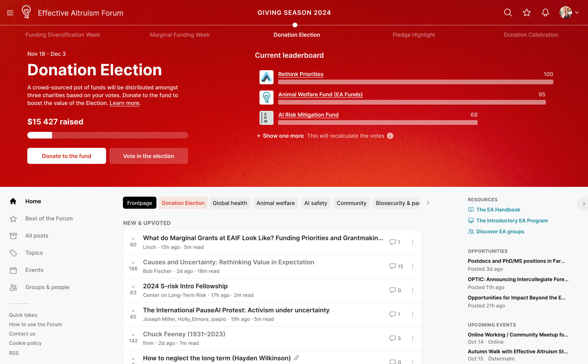588x364 pixels.
Task: Click the Effective Altruism Forum lightbulb logo
Action: coord(26,12)
